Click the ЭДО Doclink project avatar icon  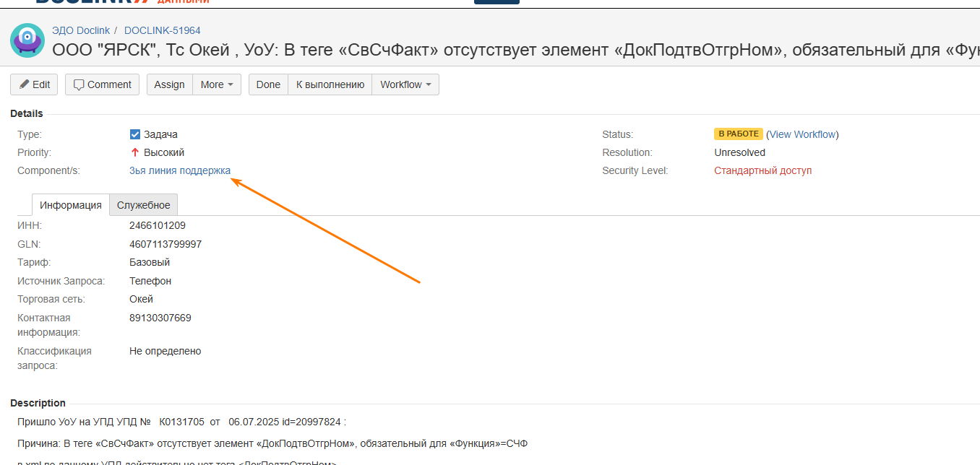(x=27, y=40)
